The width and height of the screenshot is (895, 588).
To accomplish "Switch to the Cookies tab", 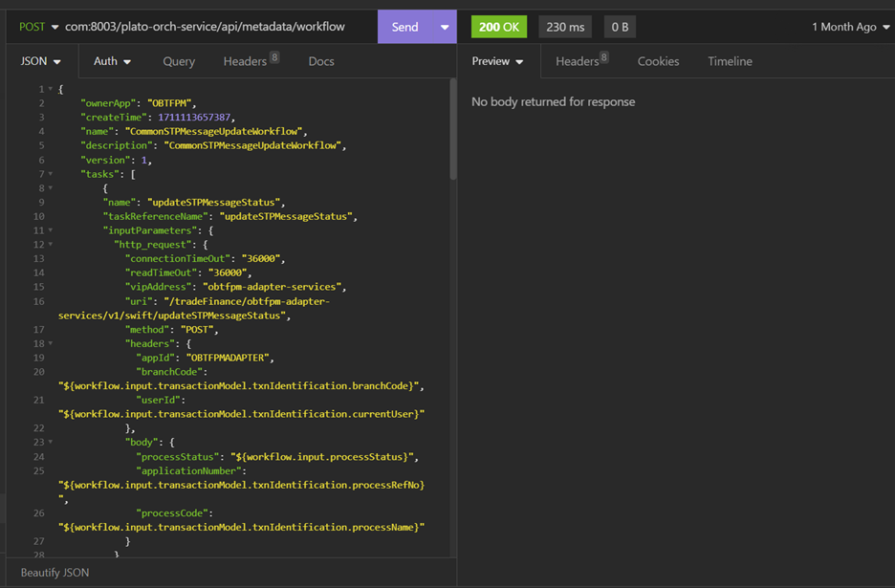I will (x=658, y=61).
